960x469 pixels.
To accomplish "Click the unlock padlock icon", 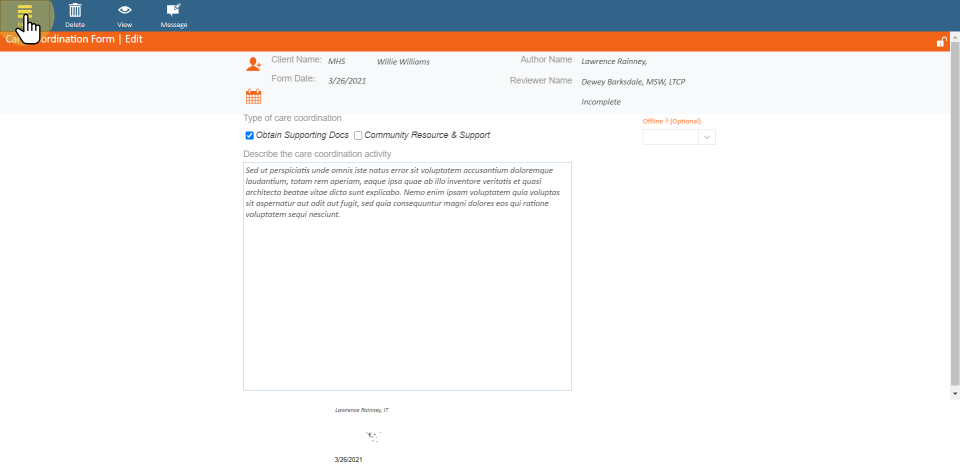I will (x=941, y=41).
